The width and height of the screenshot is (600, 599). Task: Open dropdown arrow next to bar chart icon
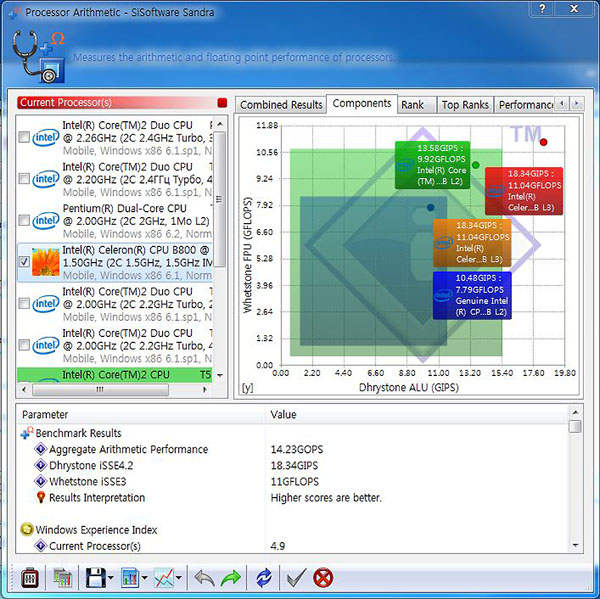pyautogui.click(x=145, y=578)
